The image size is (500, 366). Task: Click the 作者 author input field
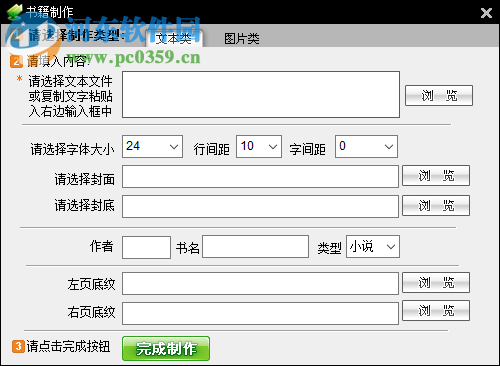point(146,247)
